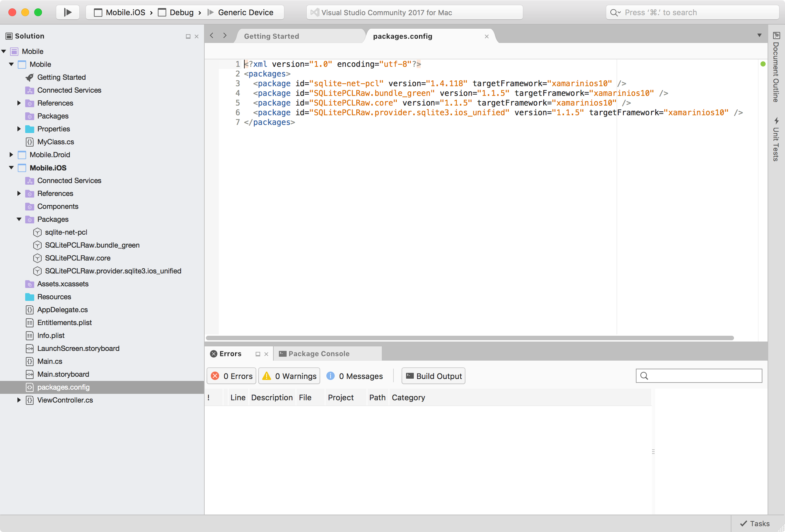This screenshot has height=532, width=785.
Task: Click the global search field
Action: tap(692, 13)
